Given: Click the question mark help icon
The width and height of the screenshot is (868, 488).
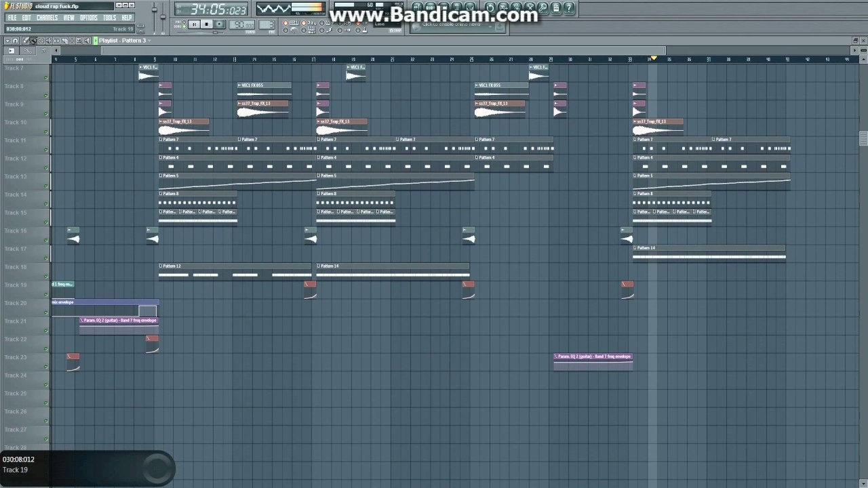Looking at the screenshot, I should [569, 8].
